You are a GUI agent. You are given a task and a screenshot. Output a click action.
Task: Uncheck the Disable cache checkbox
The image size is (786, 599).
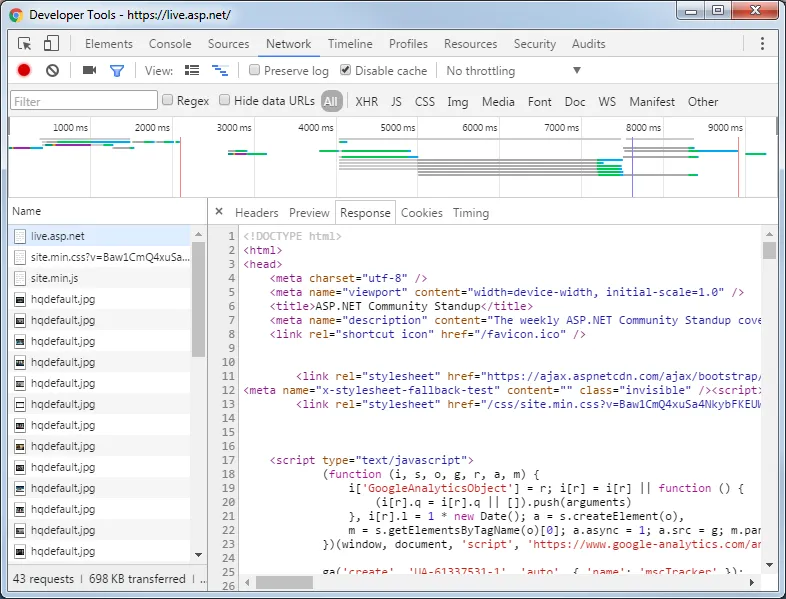(x=346, y=71)
